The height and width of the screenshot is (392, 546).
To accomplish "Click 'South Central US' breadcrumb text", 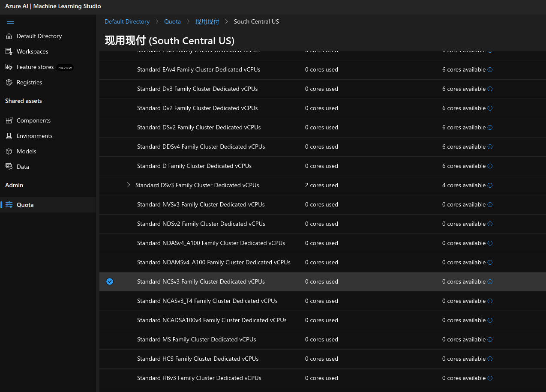I will (256, 21).
